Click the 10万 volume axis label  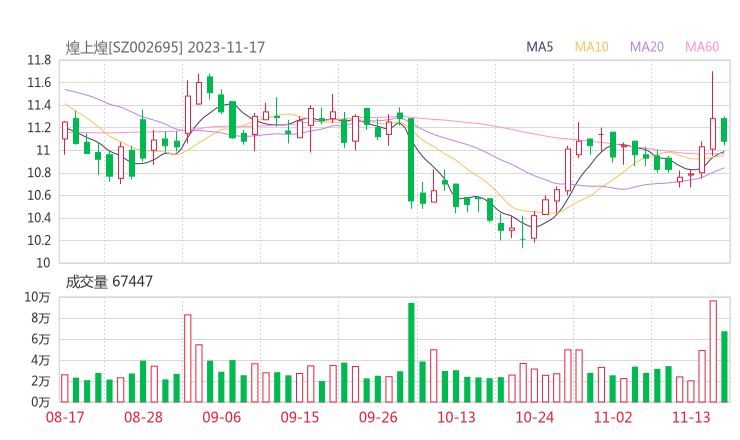[x=37, y=297]
